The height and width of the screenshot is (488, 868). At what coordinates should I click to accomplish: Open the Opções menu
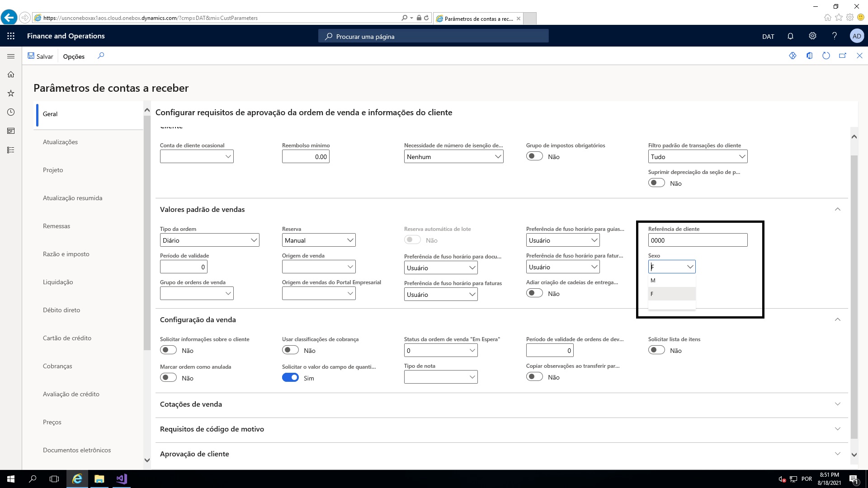click(x=74, y=56)
